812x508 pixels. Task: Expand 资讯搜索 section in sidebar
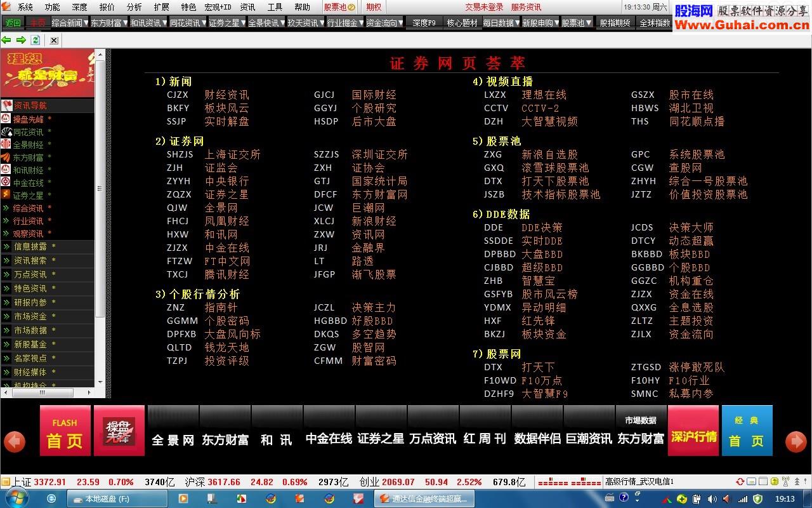pyautogui.click(x=48, y=260)
